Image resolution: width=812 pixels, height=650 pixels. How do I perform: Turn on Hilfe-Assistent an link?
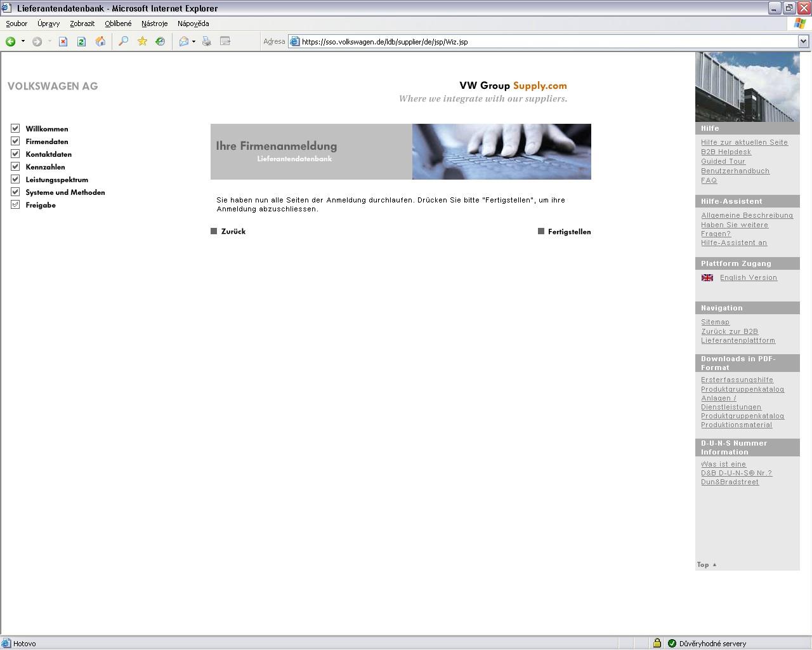(734, 242)
